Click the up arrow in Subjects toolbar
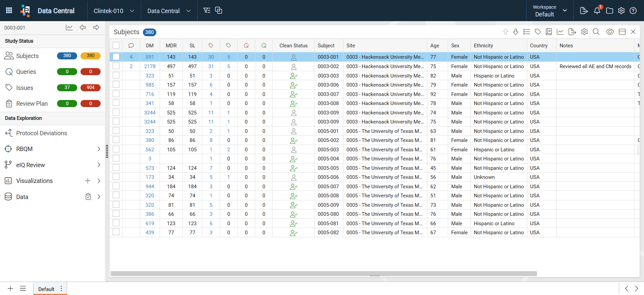This screenshot has height=295, width=644. (x=505, y=32)
